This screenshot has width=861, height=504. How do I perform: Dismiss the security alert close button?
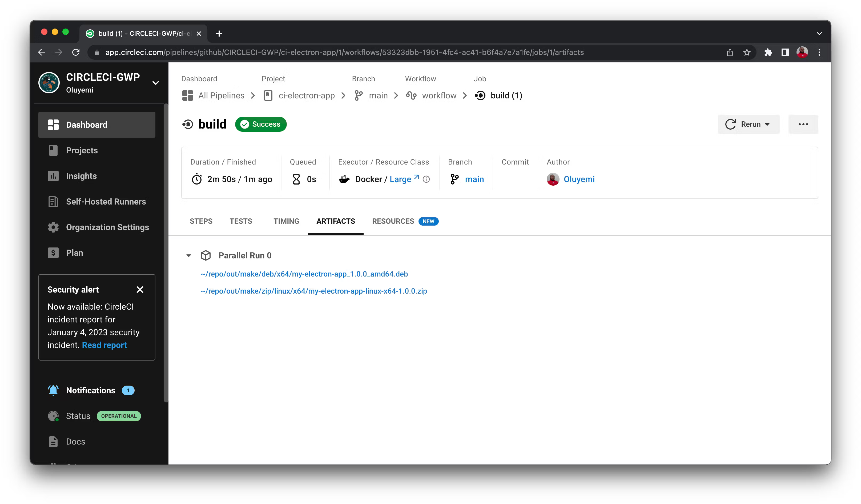coord(140,290)
